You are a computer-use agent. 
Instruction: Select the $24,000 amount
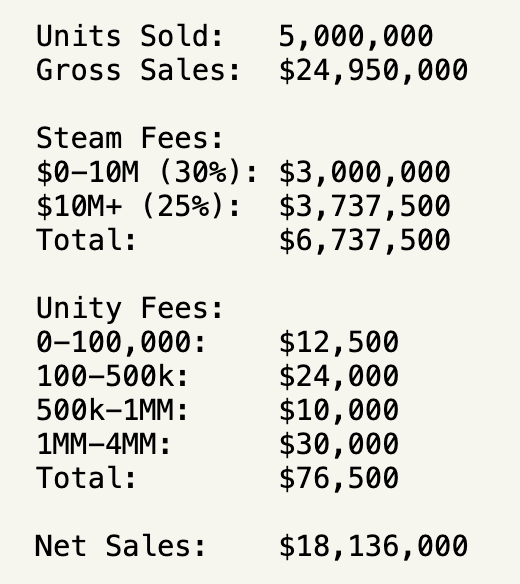pyautogui.click(x=339, y=377)
